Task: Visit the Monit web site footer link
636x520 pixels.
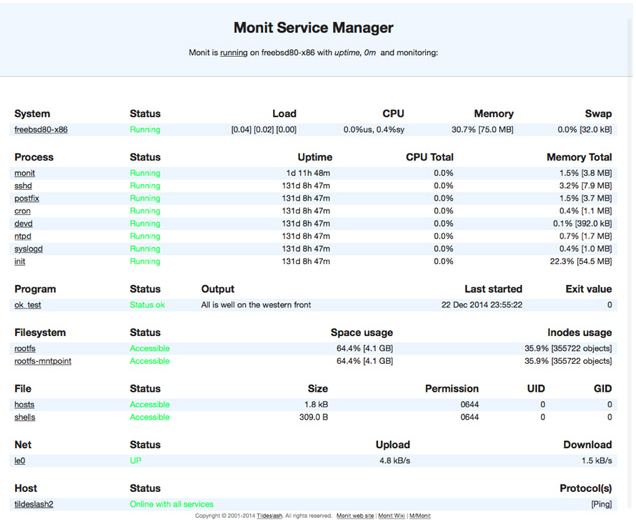Action: tap(355, 516)
